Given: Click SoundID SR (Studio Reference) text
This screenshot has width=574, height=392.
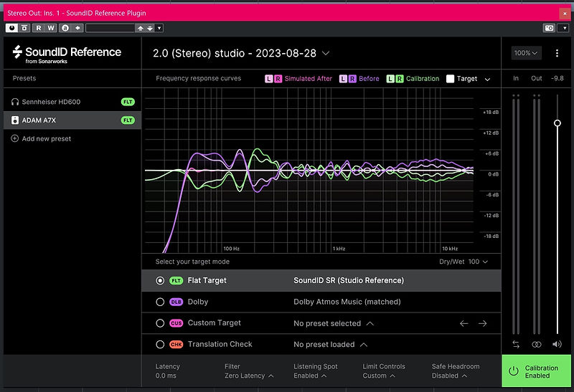Looking at the screenshot, I should pyautogui.click(x=349, y=280).
